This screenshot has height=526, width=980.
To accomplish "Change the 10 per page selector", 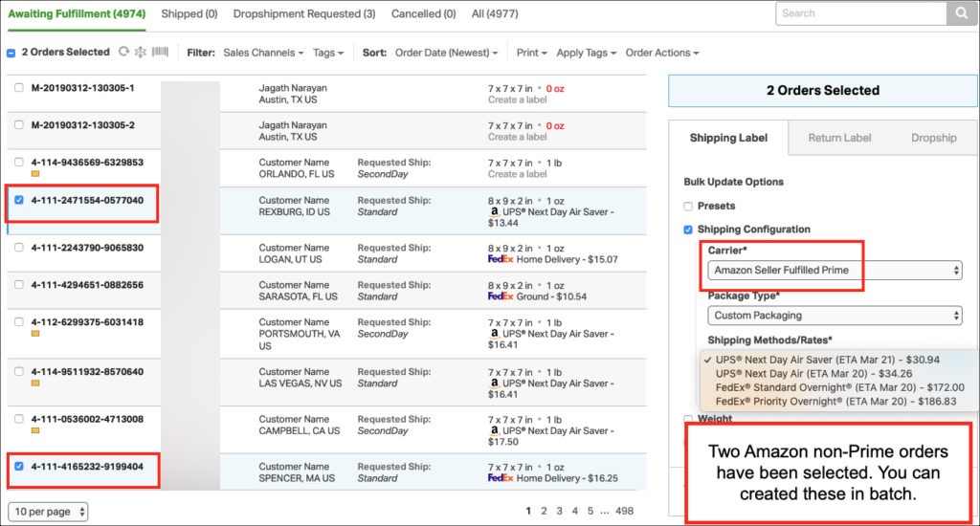I will (x=48, y=512).
